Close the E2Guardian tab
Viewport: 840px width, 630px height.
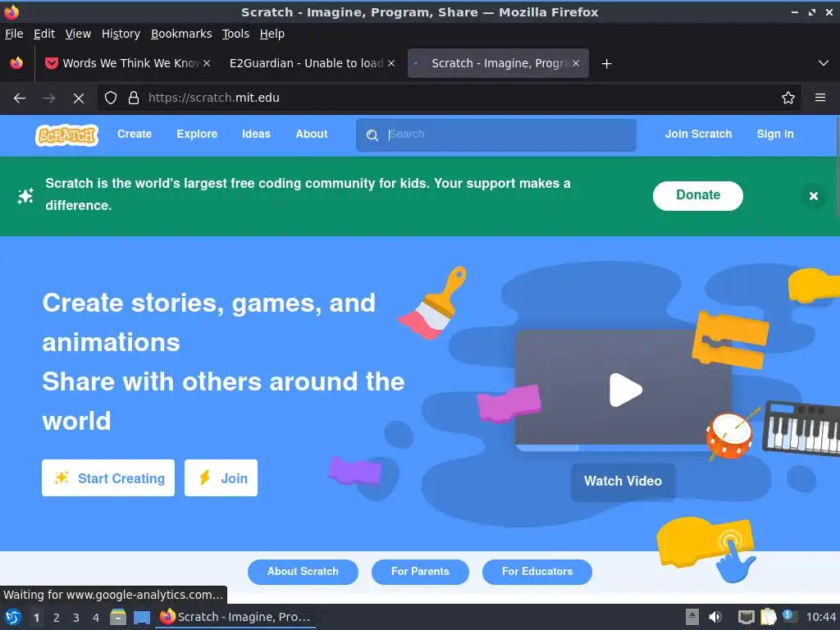tap(391, 63)
